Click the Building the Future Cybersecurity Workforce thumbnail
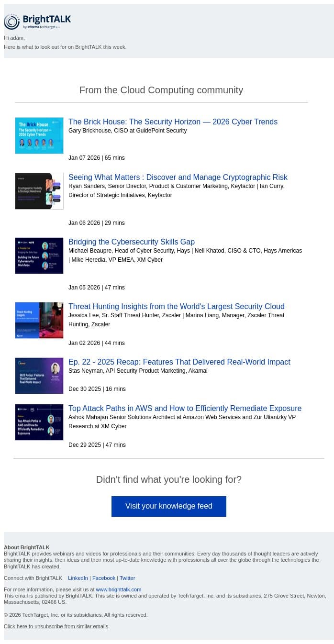334x644 pixels. click(x=39, y=255)
